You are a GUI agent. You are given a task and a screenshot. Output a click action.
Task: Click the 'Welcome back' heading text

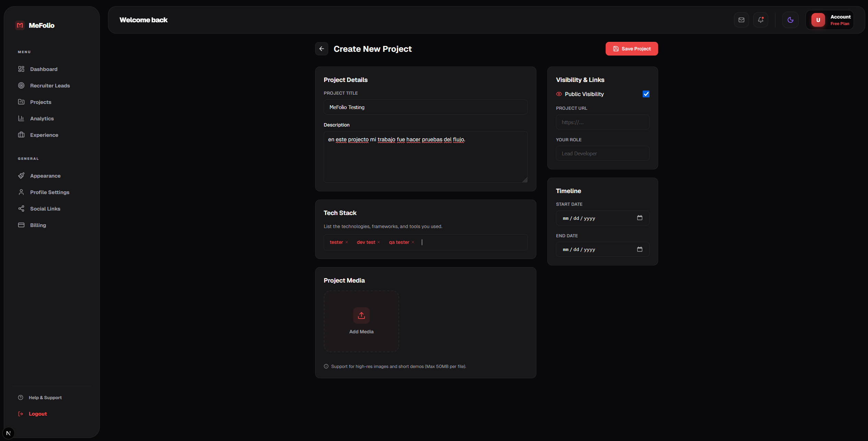pyautogui.click(x=143, y=20)
